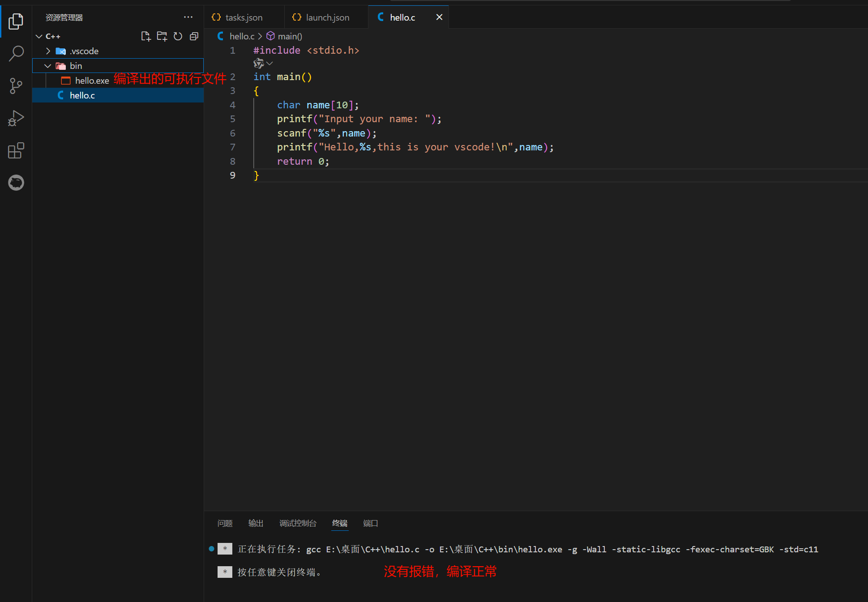
Task: Open the Explorer view in activity bar
Action: (16, 21)
